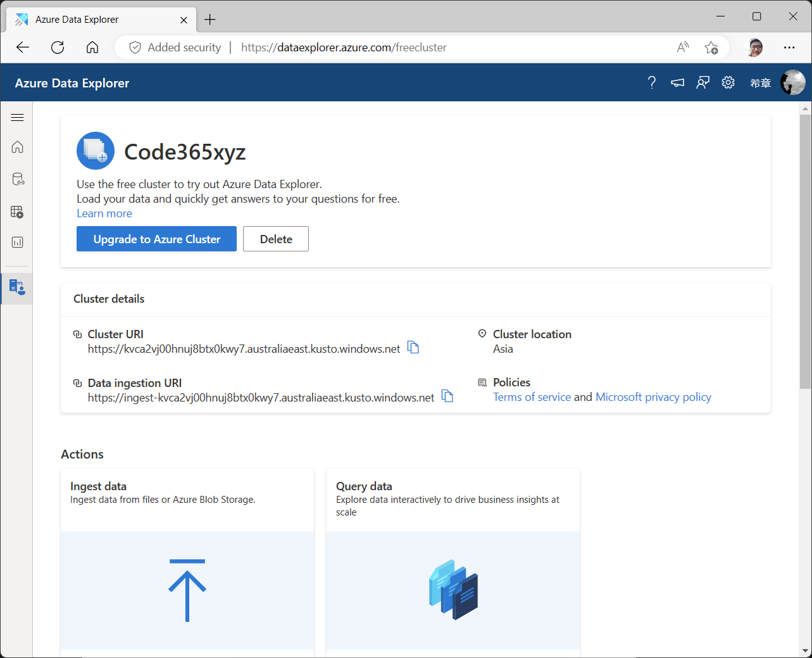This screenshot has height=658, width=812.
Task: Add this page to favorites star icon
Action: click(x=711, y=47)
